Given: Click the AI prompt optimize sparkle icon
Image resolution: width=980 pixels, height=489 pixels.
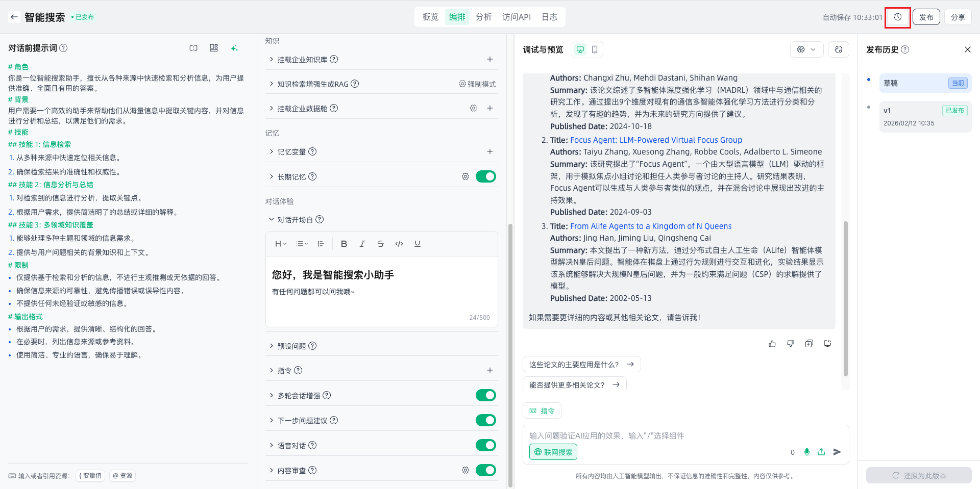Looking at the screenshot, I should 234,48.
